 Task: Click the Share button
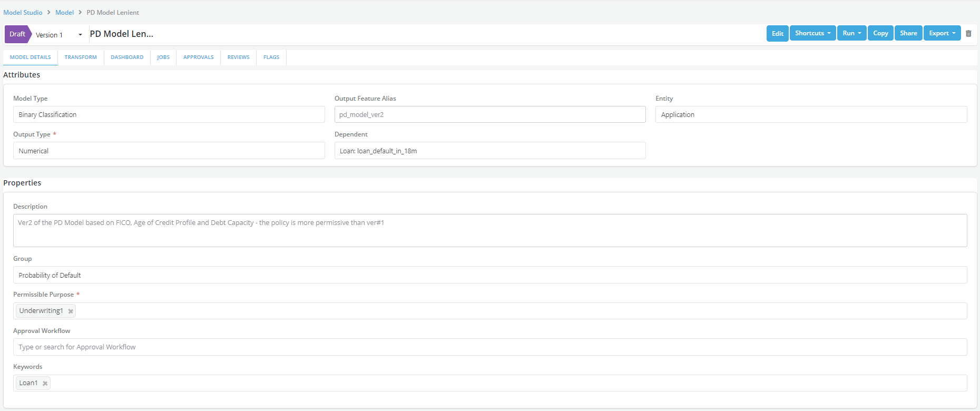(908, 33)
